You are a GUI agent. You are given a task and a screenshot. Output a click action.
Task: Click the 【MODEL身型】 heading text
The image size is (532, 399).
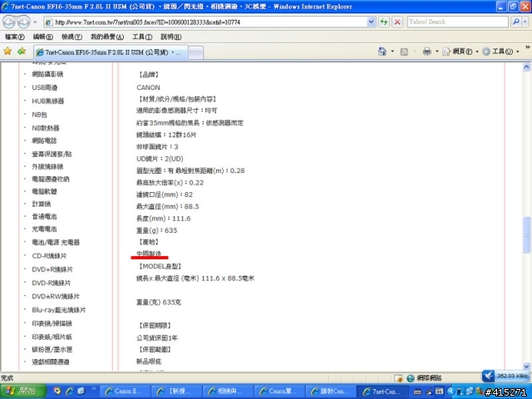point(160,266)
